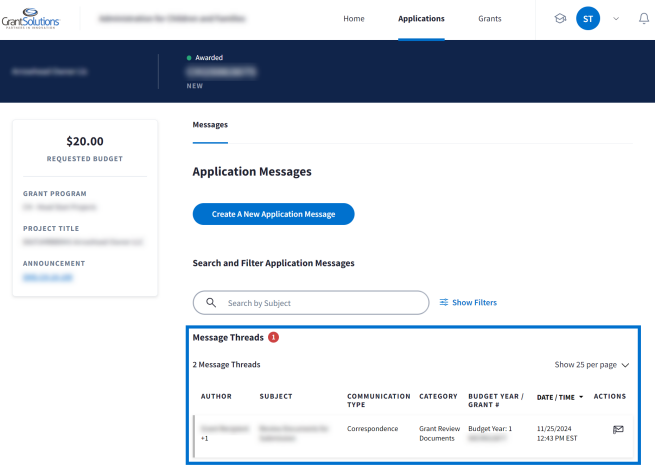The image size is (655, 465).
Task: Click the GrantSolutions logo
Action: click(x=30, y=19)
